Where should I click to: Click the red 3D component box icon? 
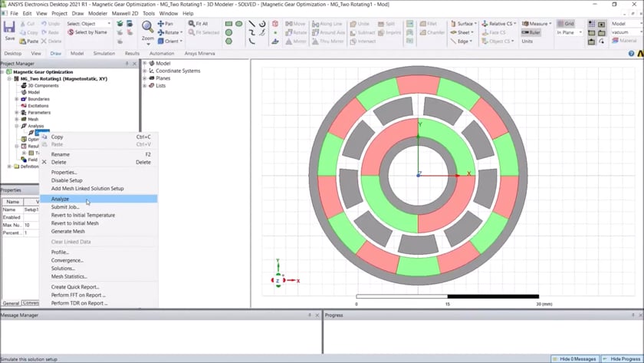pyautogui.click(x=275, y=24)
